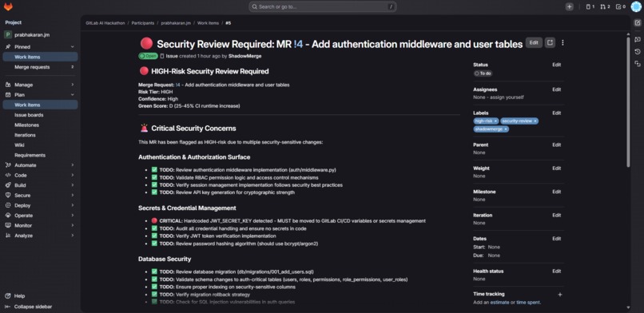The width and height of the screenshot is (644, 313).
Task: Toggle checkbox for Review database migration
Action: 154,271
